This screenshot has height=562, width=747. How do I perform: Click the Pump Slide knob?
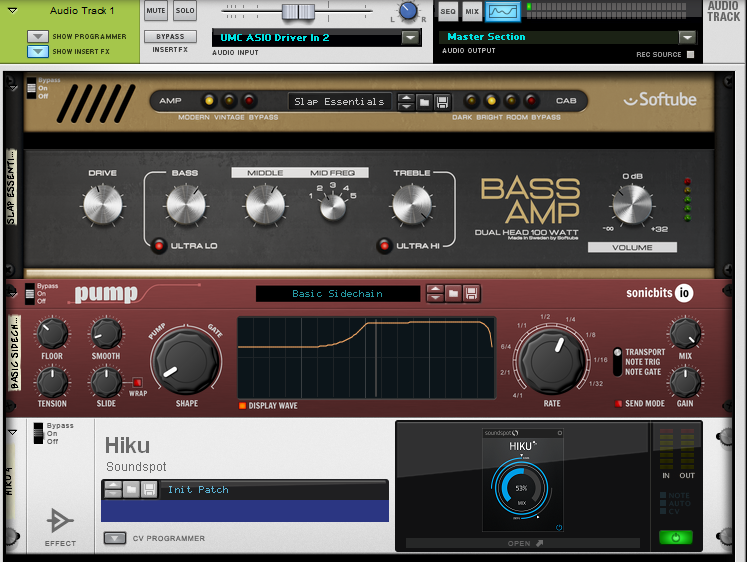pos(106,382)
